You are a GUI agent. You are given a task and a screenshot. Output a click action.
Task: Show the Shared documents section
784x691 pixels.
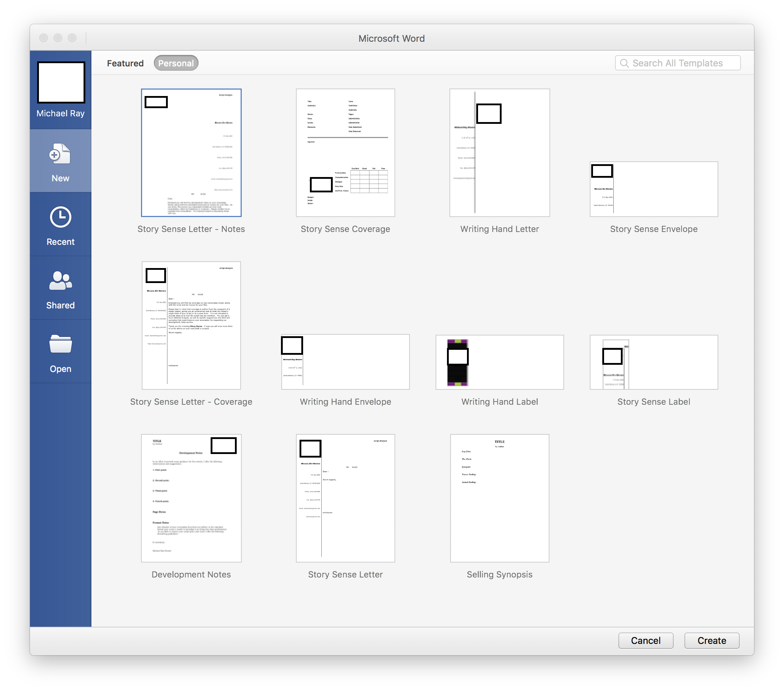pos(60,288)
